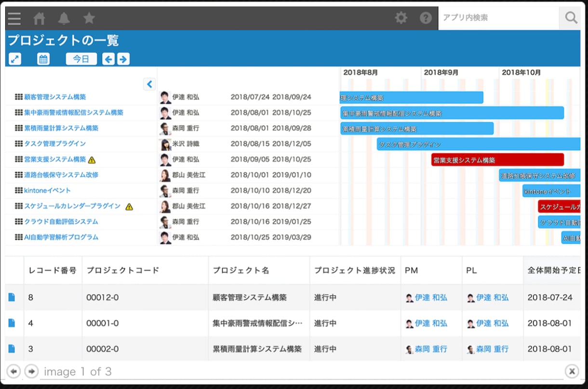
Task: Click the PM column header
Action: click(431, 270)
